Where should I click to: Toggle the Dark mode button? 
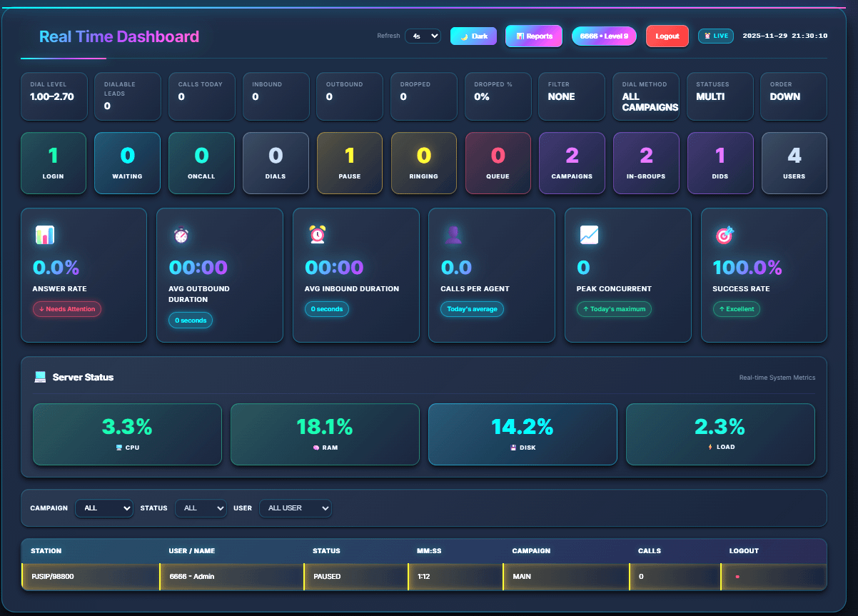click(x=473, y=35)
